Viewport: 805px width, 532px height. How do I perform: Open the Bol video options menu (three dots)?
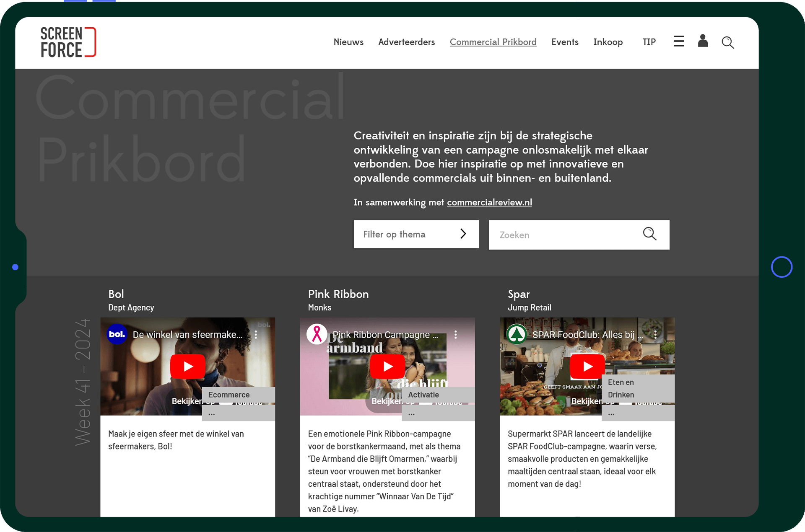[256, 335]
